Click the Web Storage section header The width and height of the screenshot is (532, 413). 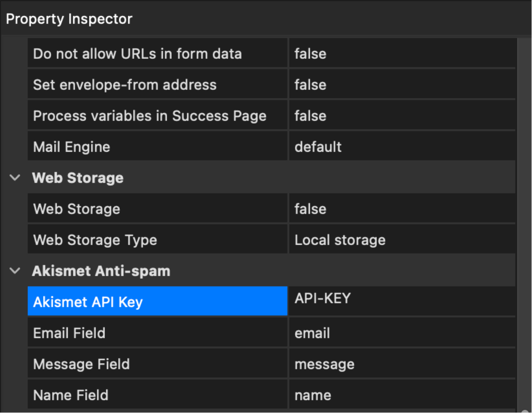(x=78, y=178)
